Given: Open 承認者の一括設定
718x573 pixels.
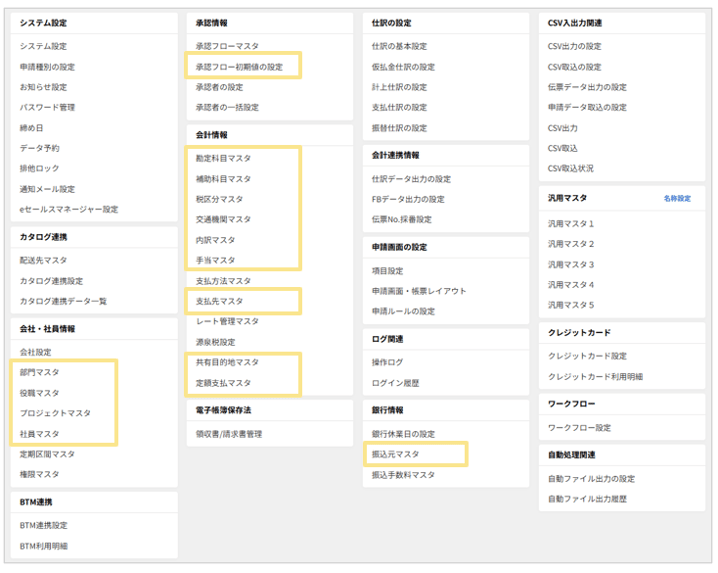Looking at the screenshot, I should pyautogui.click(x=227, y=107).
